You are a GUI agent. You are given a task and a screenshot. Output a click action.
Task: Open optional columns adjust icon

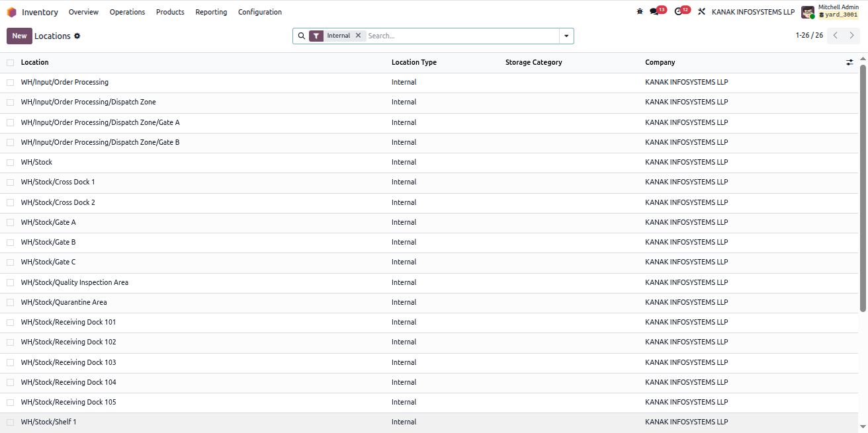coord(849,62)
